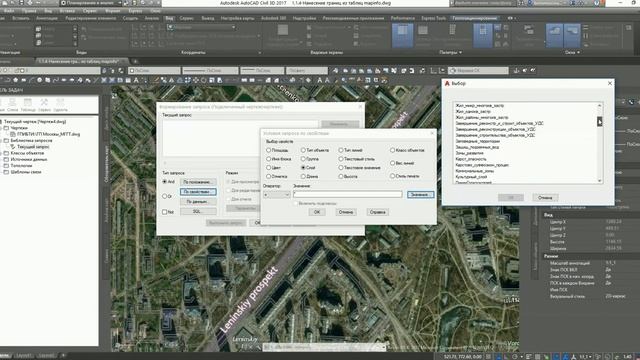Click the save icon in quick access toolbar
The width and height of the screenshot is (640, 360).
[22, 3]
